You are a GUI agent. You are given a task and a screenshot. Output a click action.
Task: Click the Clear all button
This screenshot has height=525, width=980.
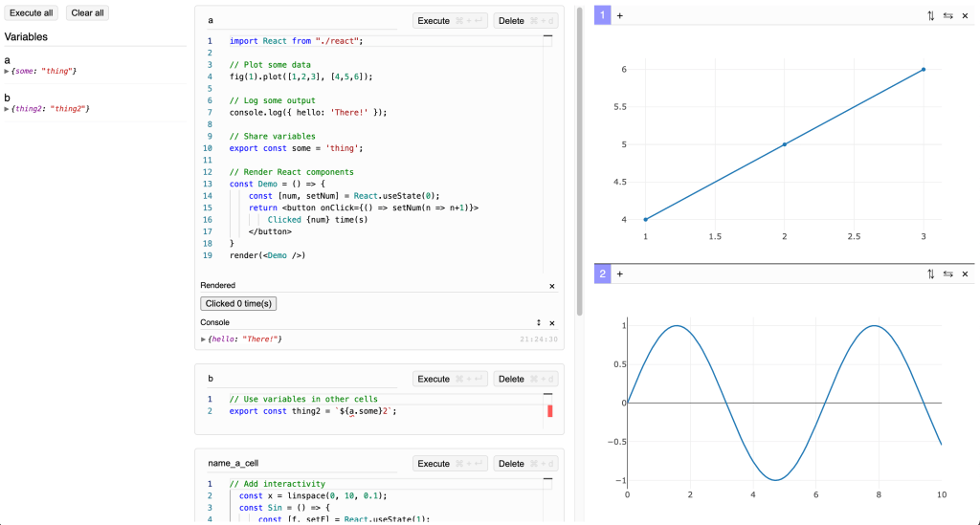88,13
